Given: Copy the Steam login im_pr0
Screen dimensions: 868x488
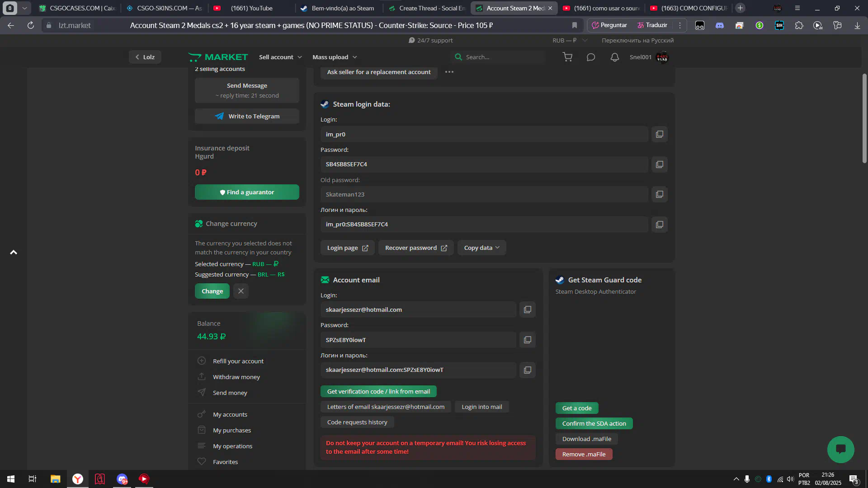Looking at the screenshot, I should pos(660,134).
